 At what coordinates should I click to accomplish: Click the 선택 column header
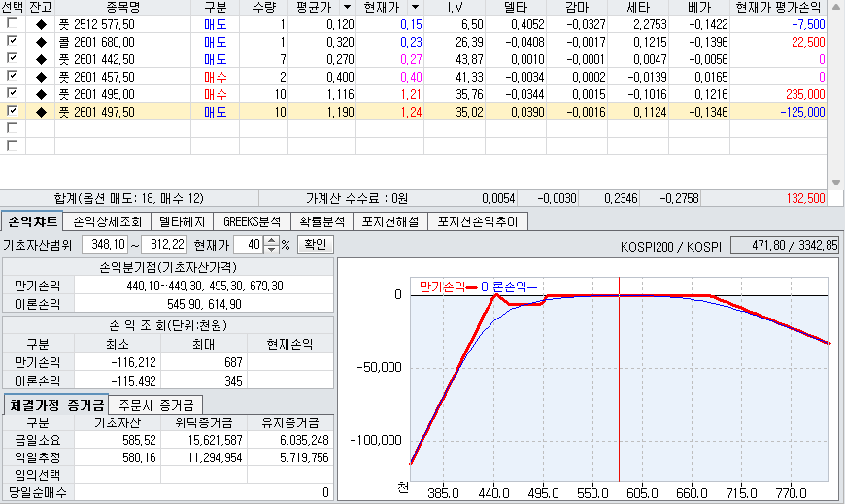click(13, 7)
